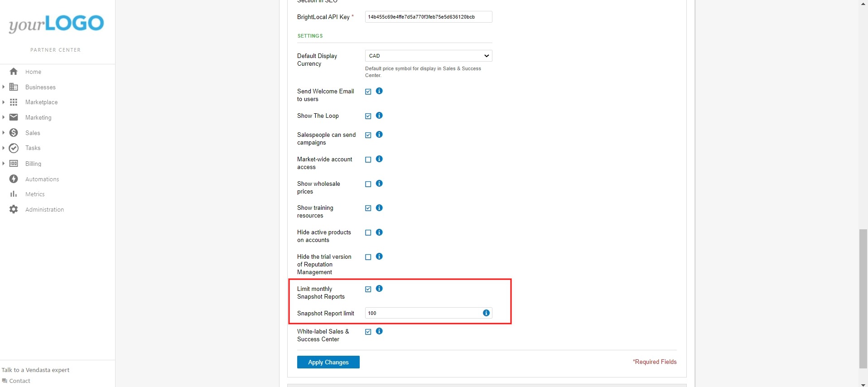Screen dimensions: 868x387
Task: Expand the Marketing menu arrow
Action: tap(3, 117)
